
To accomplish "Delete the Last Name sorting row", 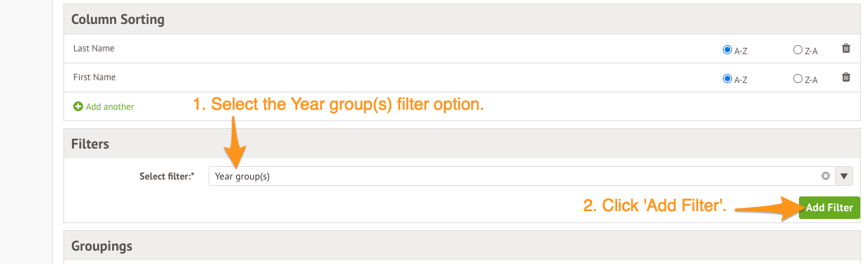I will click(x=846, y=49).
